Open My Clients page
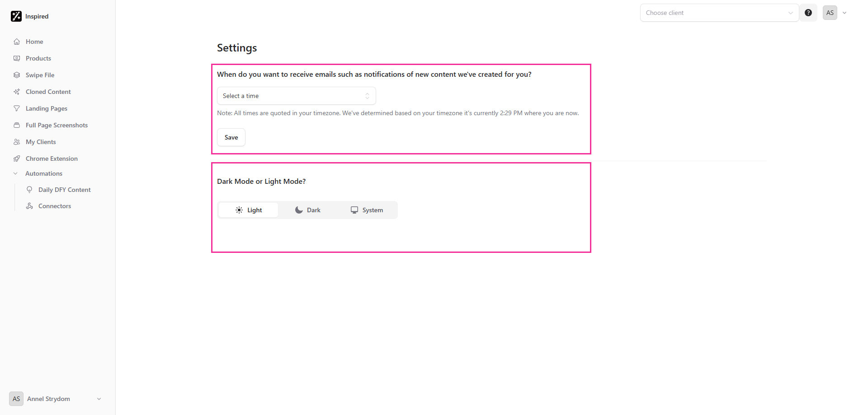868x415 pixels. pyautogui.click(x=41, y=142)
